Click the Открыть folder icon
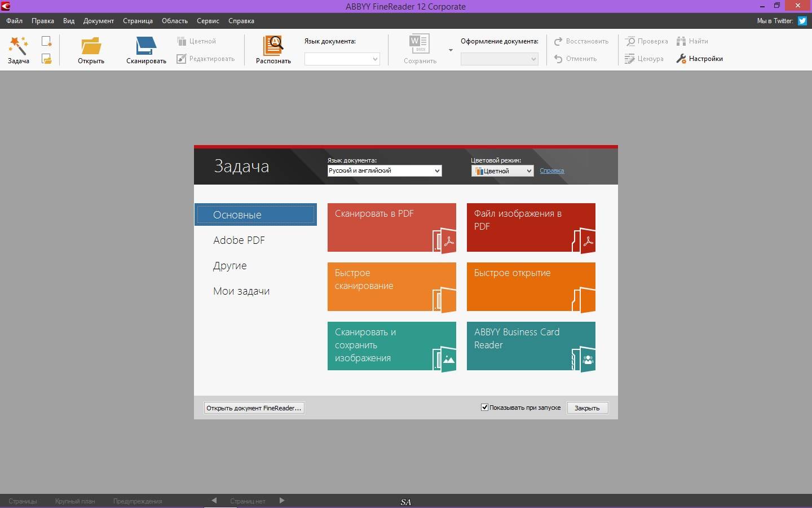 click(91, 45)
